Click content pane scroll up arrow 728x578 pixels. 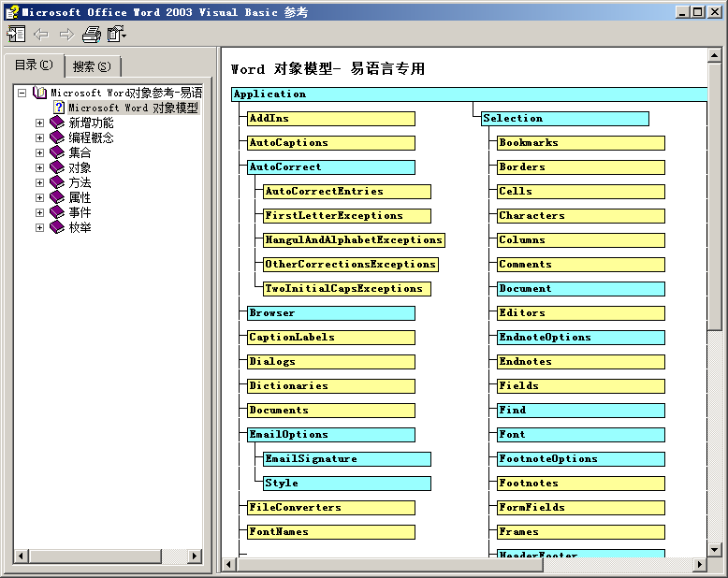click(x=715, y=56)
